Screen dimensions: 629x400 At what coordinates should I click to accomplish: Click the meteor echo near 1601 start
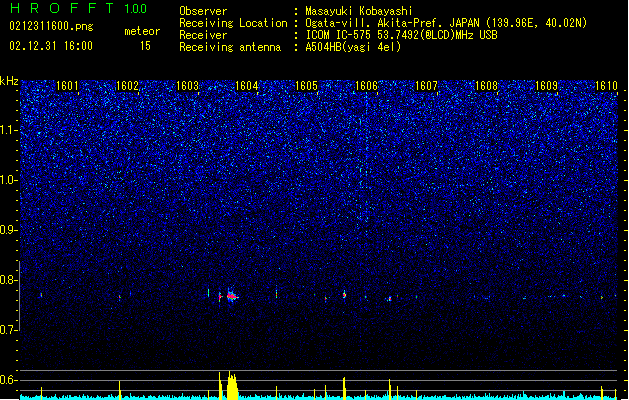point(41,295)
